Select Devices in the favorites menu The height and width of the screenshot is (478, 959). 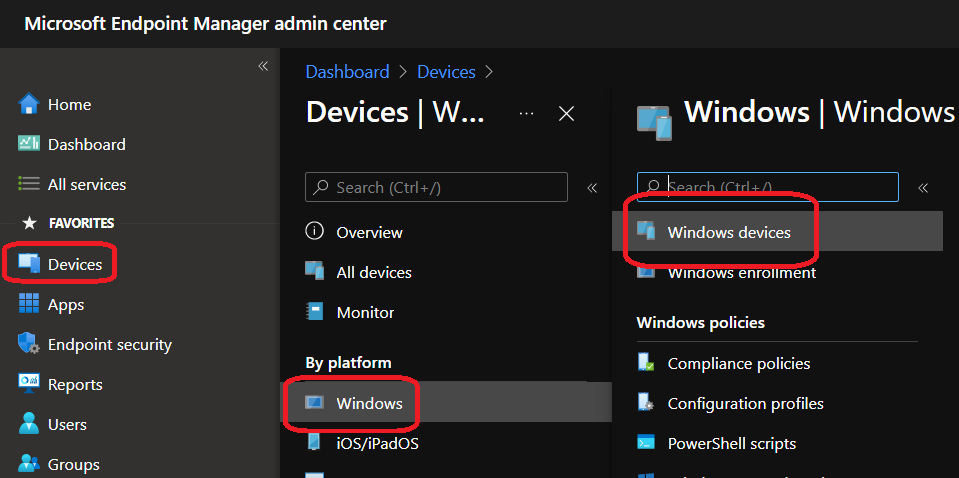tap(74, 264)
